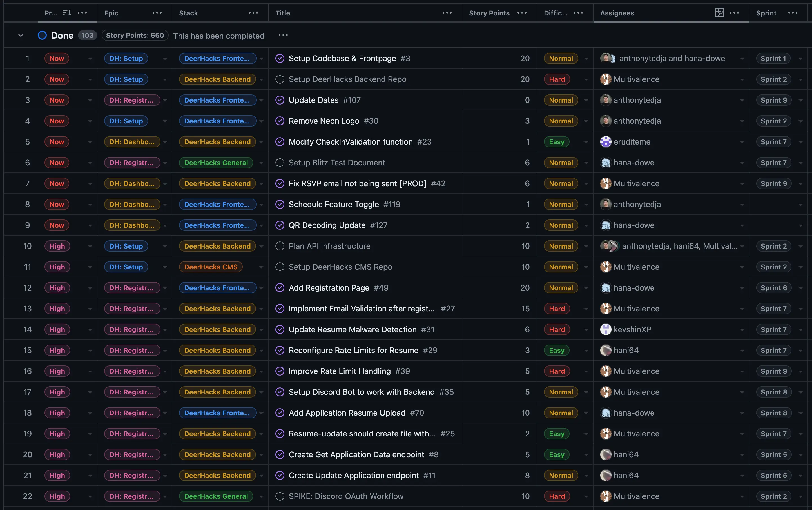Click story points value 15 in row 13
Viewport: 812px width, 510px height.
tap(525, 309)
